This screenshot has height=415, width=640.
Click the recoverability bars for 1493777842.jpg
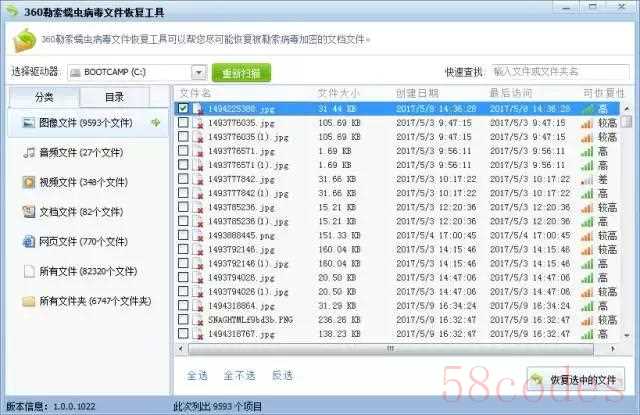(587, 180)
